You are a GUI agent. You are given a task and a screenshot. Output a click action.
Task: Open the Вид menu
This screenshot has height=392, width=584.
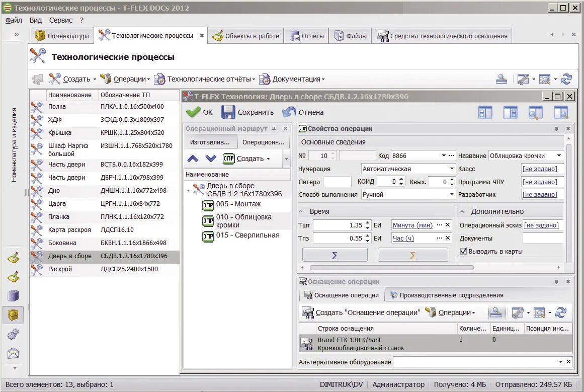click(35, 20)
